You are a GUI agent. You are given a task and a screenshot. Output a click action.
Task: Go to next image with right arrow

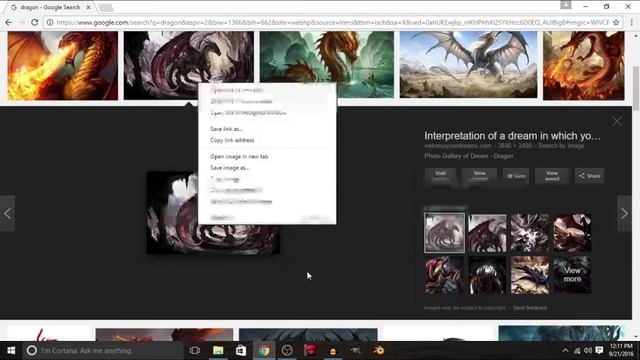pos(624,213)
